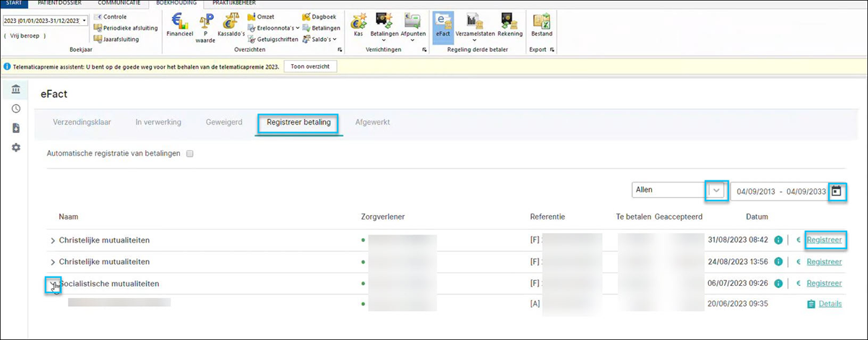
Task: Open the In verwerking tab
Action: point(158,123)
